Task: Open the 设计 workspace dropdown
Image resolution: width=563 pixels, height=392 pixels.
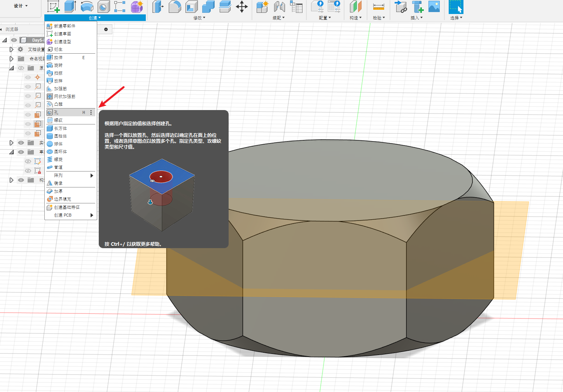Action: point(21,6)
